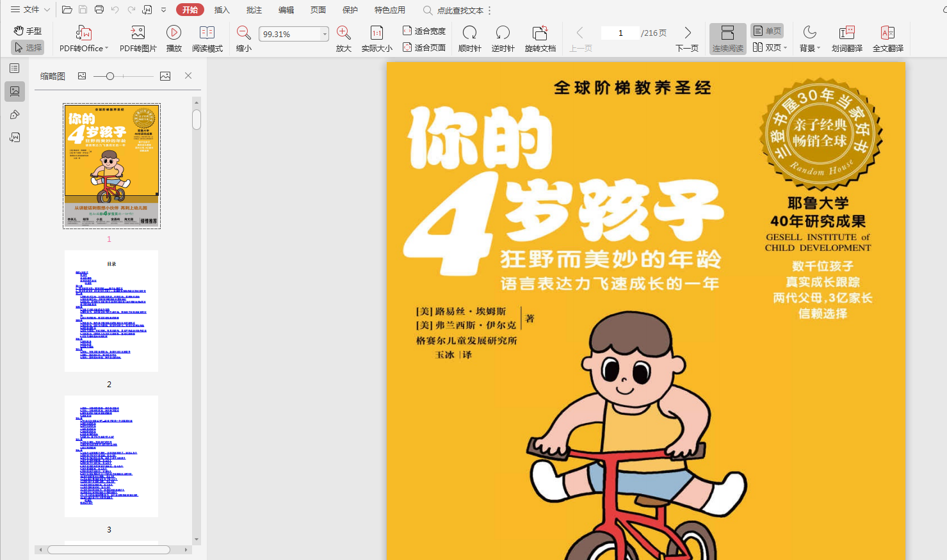Toggle 连续阅读 continuous reading

(727, 39)
